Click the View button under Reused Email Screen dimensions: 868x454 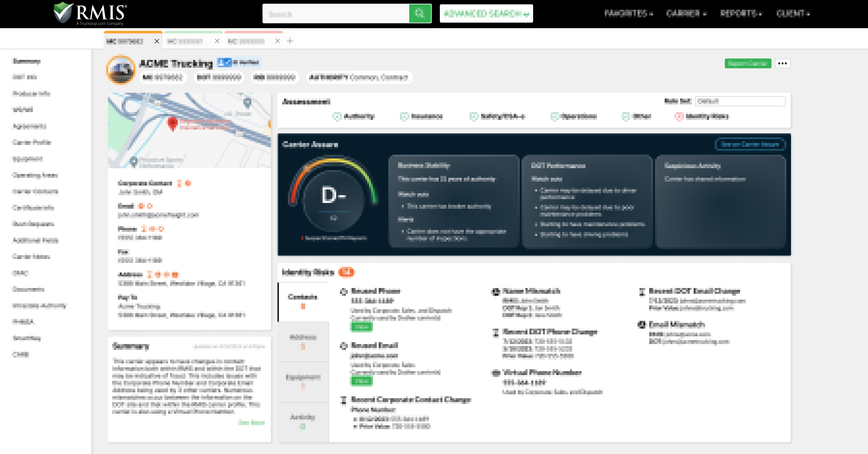[362, 381]
